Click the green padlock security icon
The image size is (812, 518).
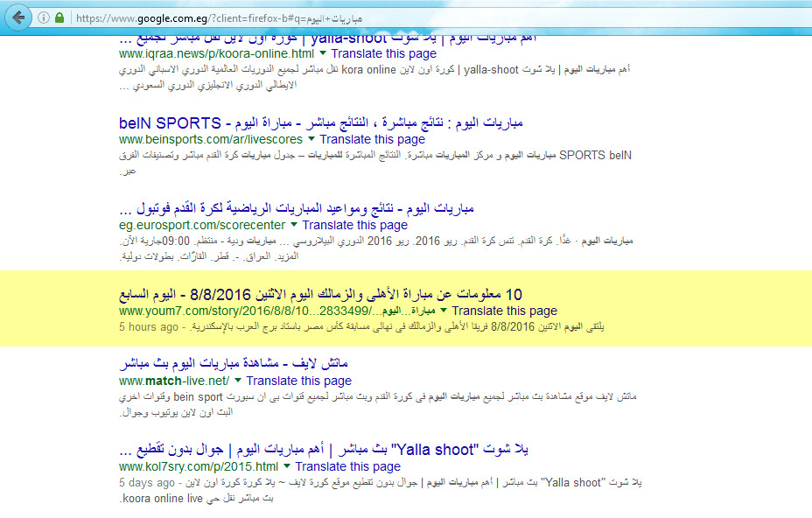[x=59, y=17]
